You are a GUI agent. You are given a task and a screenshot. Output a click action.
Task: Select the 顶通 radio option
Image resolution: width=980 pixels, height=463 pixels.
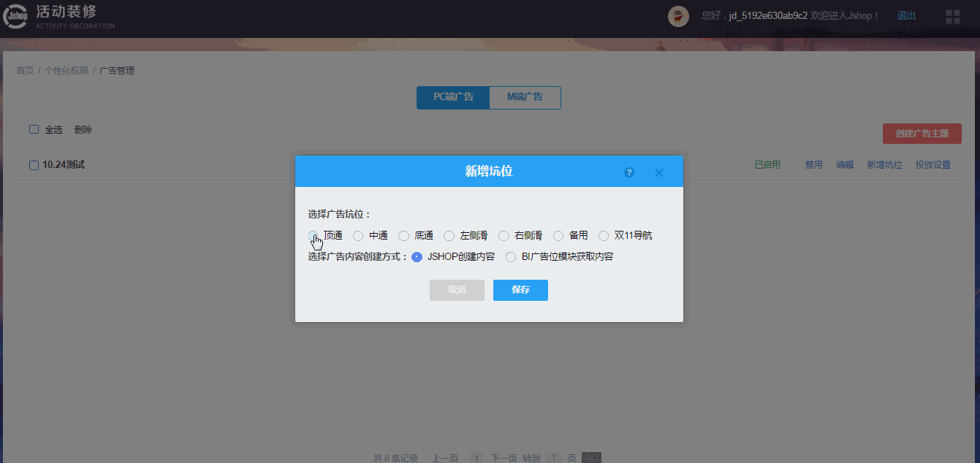313,236
